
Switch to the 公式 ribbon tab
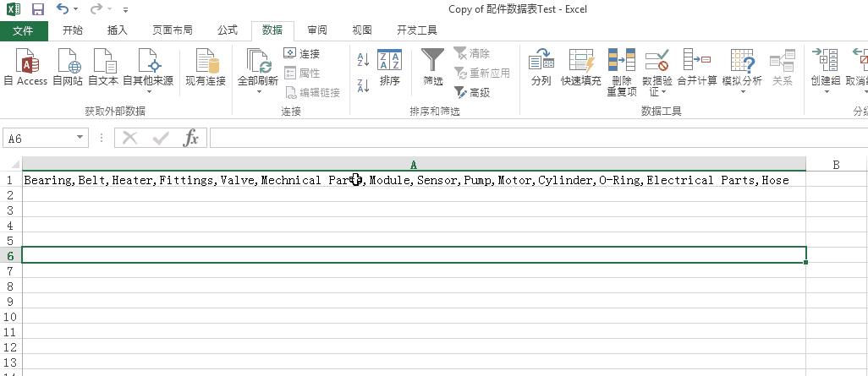coord(227,30)
